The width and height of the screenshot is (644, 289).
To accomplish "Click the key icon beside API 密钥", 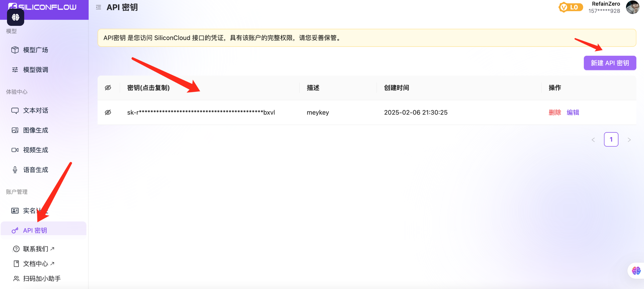I will coord(15,230).
